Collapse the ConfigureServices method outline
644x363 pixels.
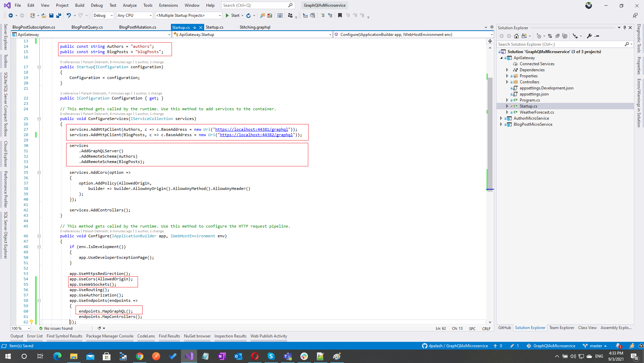[39, 119]
